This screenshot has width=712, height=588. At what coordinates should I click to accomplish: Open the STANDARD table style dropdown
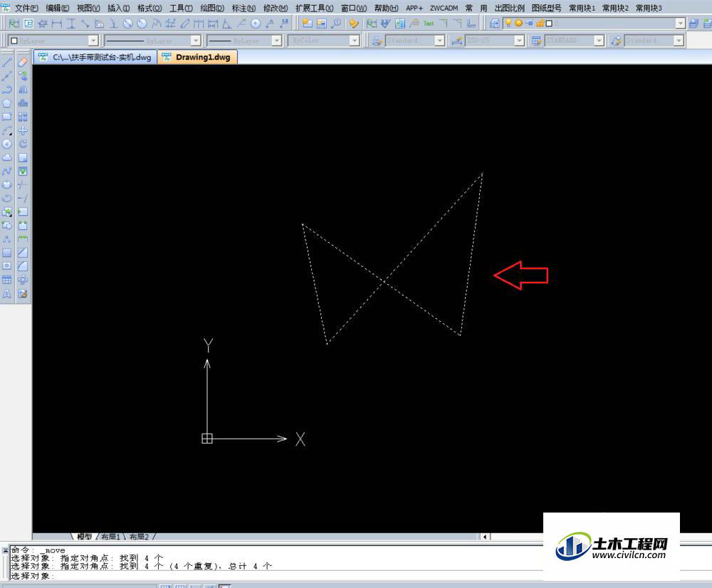tap(600, 41)
